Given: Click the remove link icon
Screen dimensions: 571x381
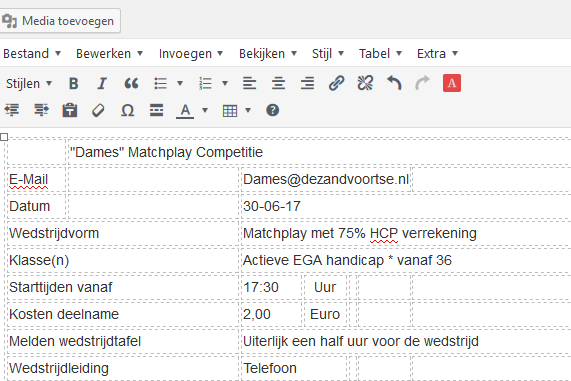Looking at the screenshot, I should point(365,83).
